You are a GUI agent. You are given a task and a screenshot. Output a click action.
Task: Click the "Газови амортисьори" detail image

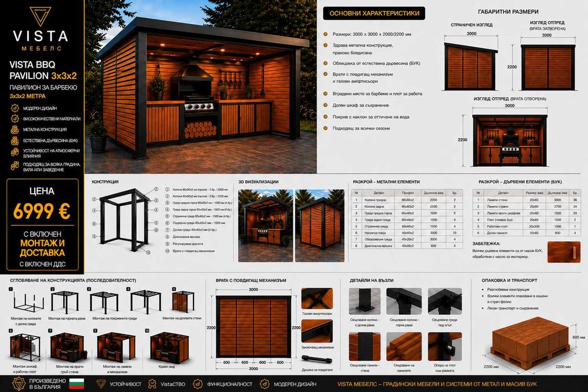pyautogui.click(x=317, y=299)
